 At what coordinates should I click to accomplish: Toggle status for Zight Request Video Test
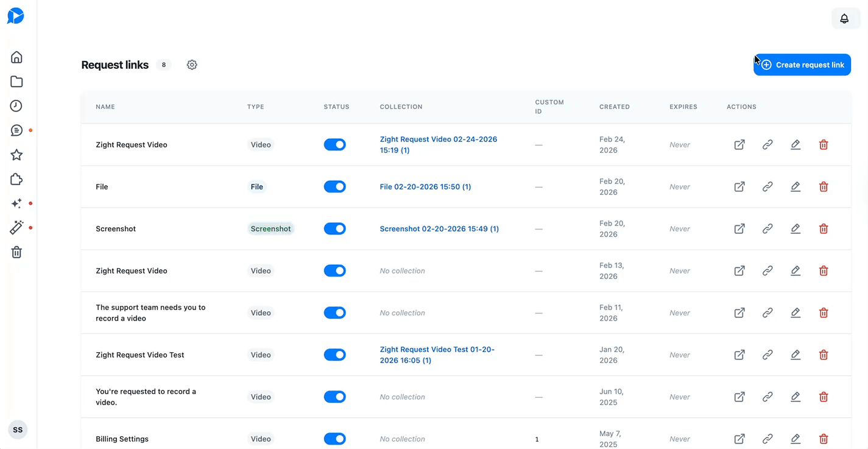pos(334,355)
